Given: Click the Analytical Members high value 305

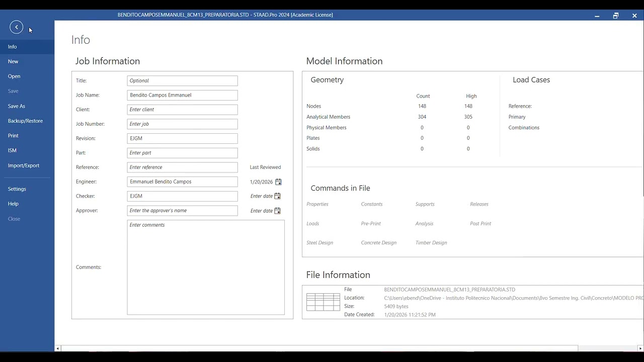Looking at the screenshot, I should [x=468, y=117].
